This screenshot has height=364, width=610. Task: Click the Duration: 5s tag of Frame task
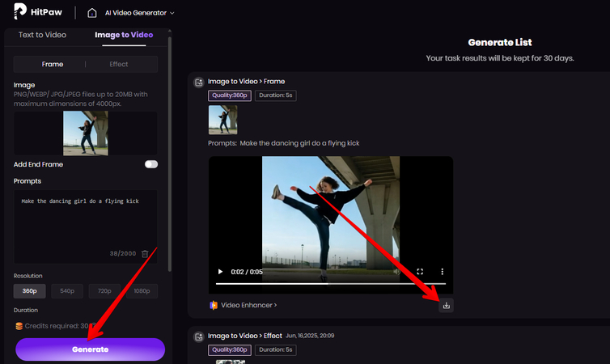(x=275, y=95)
